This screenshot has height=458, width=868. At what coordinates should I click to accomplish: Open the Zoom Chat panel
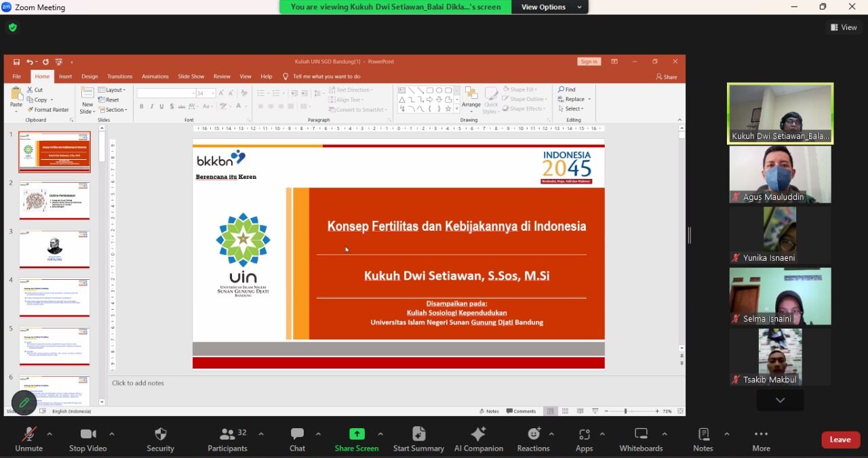(x=297, y=439)
